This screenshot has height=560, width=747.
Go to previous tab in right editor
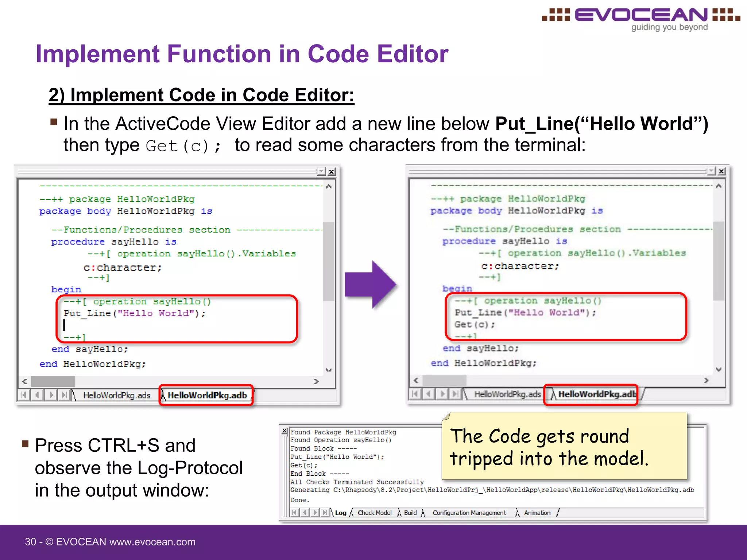429,394
